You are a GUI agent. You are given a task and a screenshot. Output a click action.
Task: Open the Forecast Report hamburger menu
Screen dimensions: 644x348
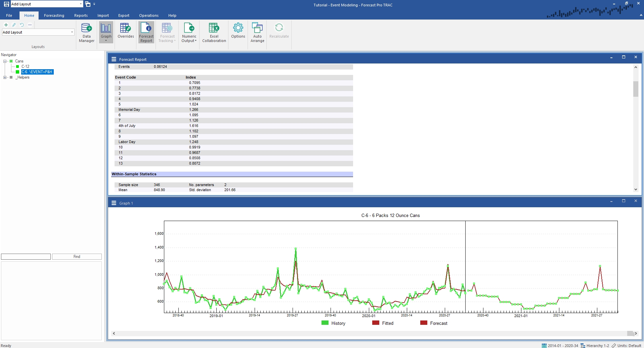(x=114, y=59)
